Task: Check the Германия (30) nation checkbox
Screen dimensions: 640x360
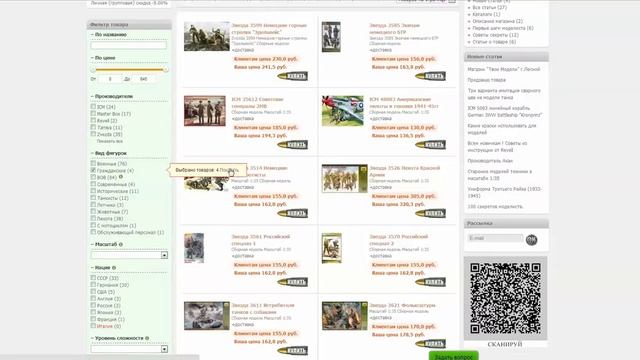Action: pos(93,284)
